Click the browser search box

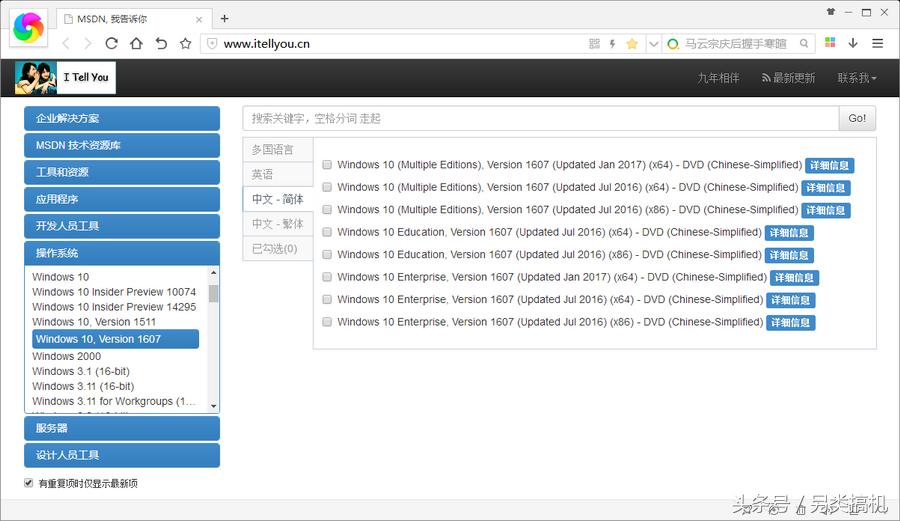(x=738, y=44)
